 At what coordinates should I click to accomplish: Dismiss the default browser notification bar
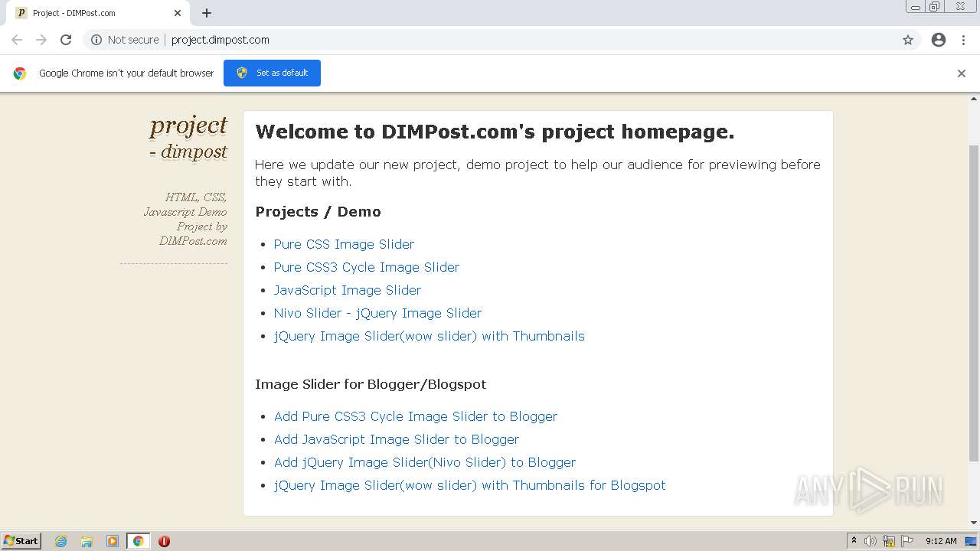[x=962, y=73]
